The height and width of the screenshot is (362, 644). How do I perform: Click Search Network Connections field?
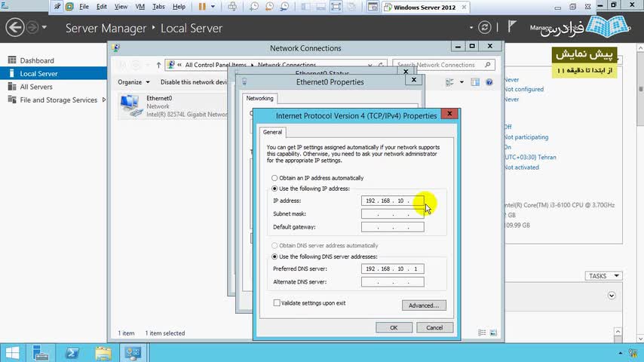pyautogui.click(x=443, y=65)
